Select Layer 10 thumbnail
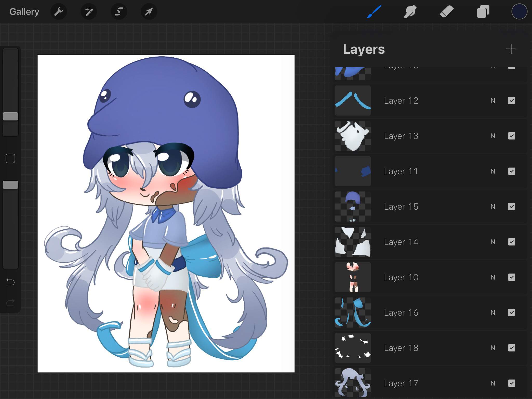The image size is (532, 399). tap(353, 277)
